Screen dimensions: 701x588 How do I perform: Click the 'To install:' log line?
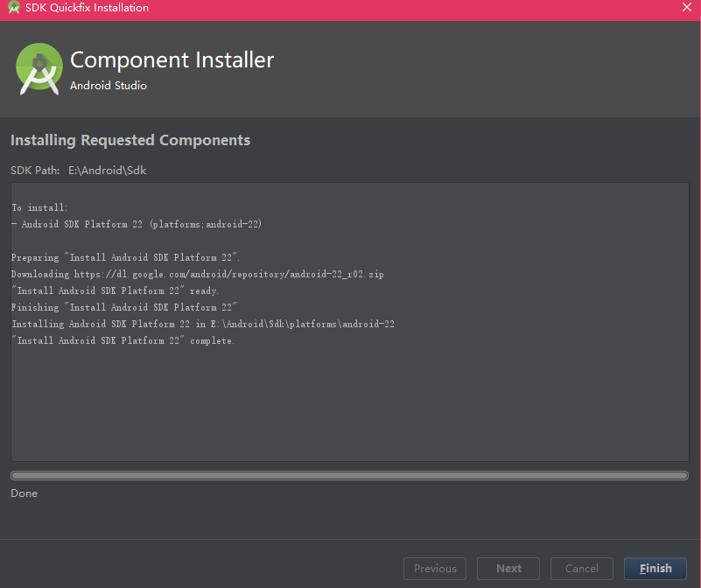[x=39, y=207]
